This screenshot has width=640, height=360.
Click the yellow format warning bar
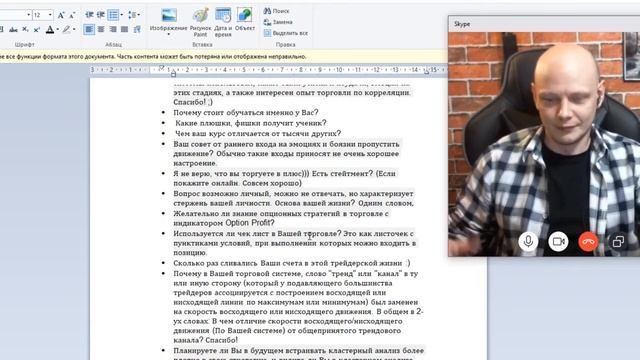click(x=224, y=57)
